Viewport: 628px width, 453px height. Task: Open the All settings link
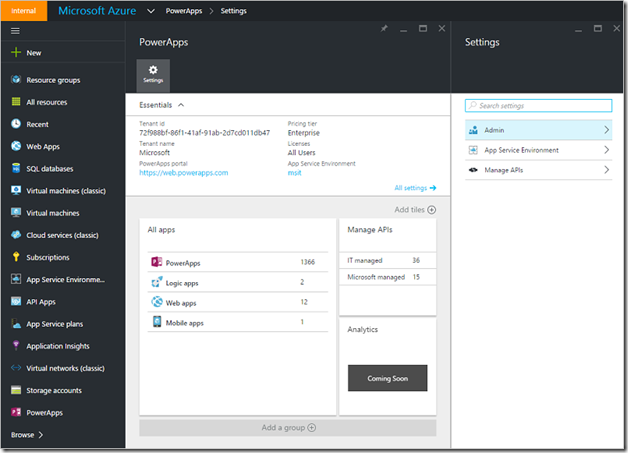[415, 188]
